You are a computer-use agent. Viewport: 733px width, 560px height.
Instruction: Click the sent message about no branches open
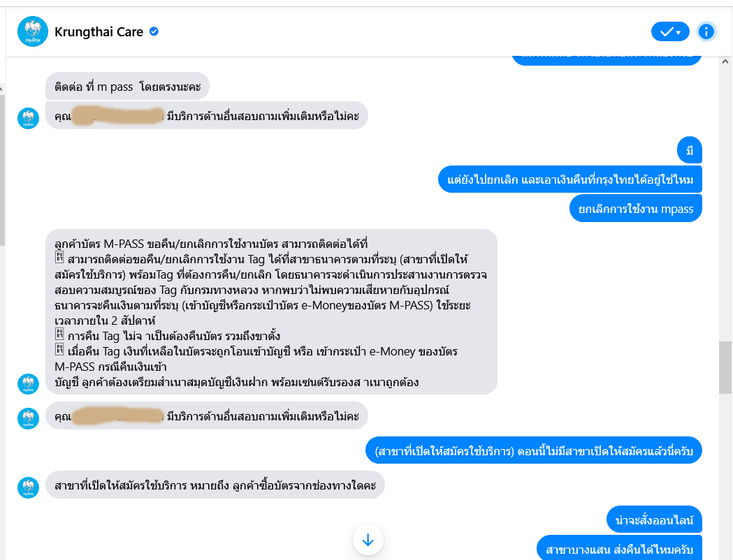click(533, 450)
